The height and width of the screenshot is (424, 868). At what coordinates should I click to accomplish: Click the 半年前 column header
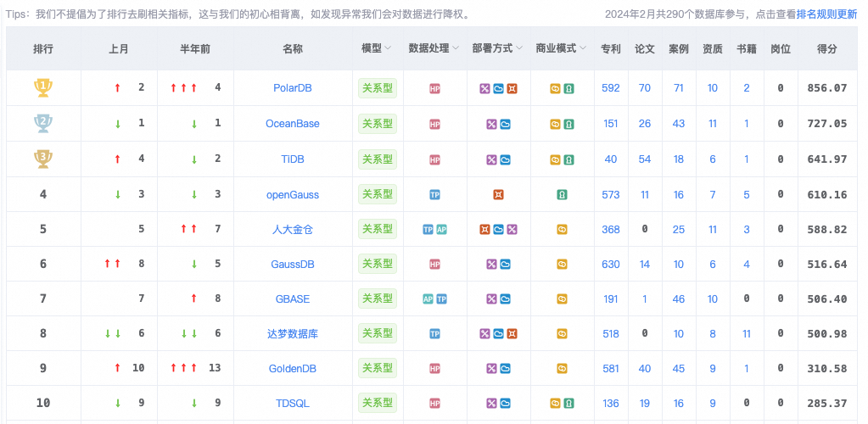pos(195,48)
